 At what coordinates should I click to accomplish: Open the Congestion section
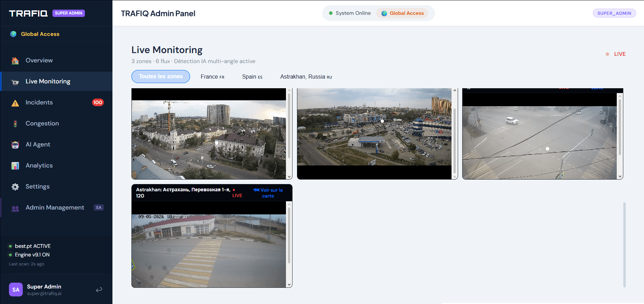pos(56,123)
